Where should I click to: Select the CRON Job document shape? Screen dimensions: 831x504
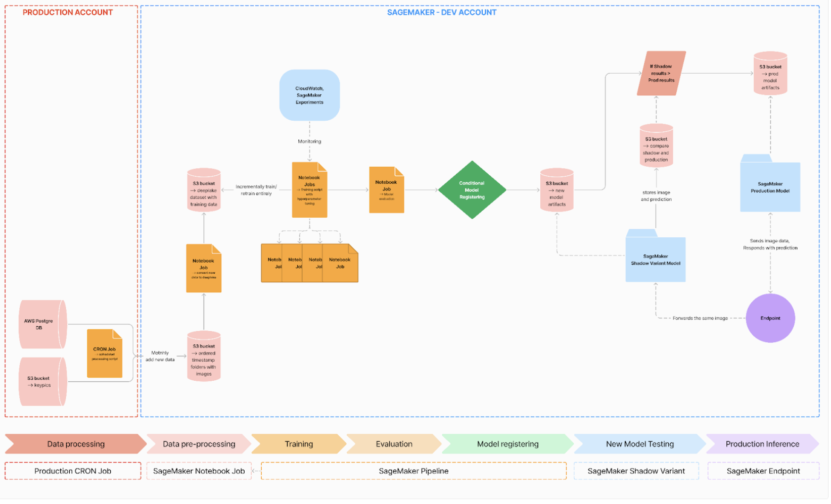pos(105,354)
